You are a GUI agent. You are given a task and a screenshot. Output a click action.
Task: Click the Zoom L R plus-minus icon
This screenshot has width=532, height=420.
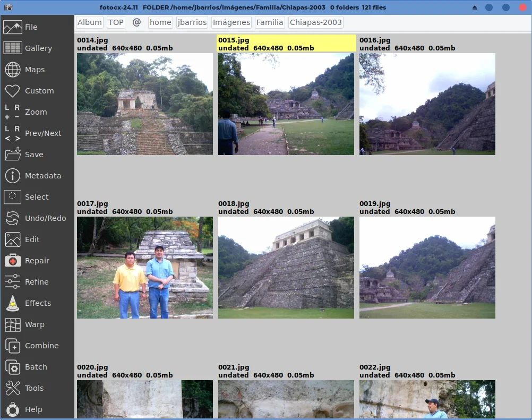click(13, 112)
